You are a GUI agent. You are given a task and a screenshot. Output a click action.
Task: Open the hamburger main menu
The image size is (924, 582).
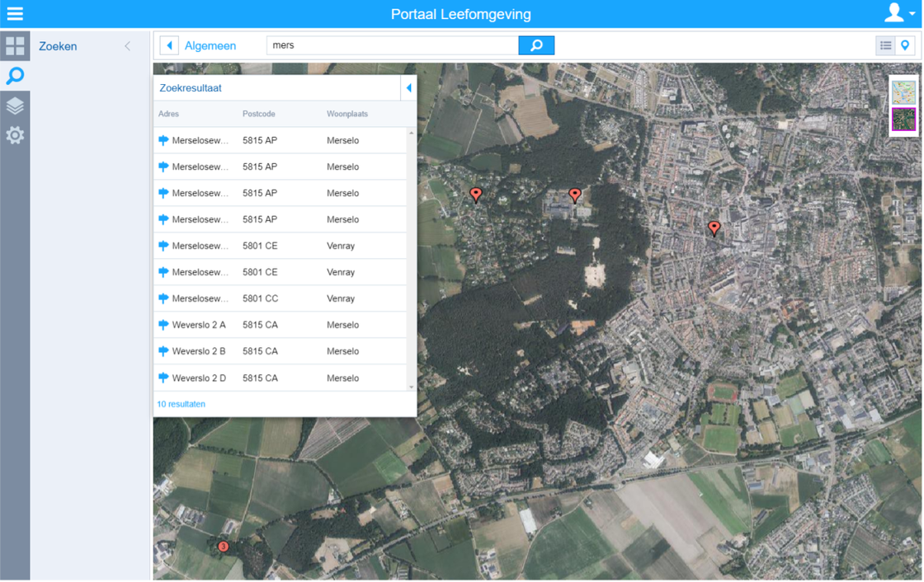[15, 13]
